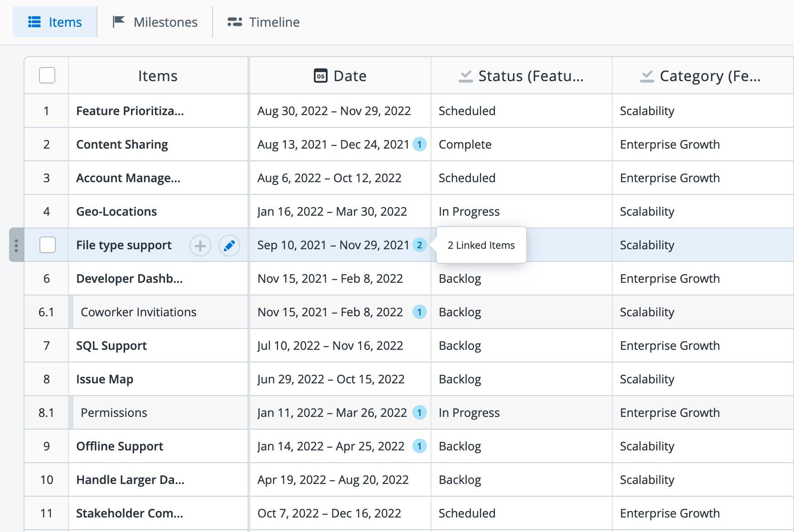
Task: Check the File type support row checkbox
Action: [47, 245]
